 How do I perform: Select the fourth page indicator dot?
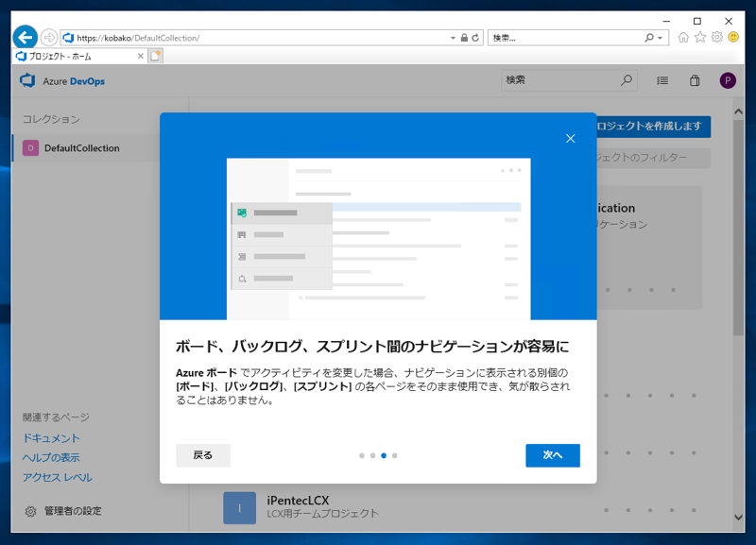(395, 455)
